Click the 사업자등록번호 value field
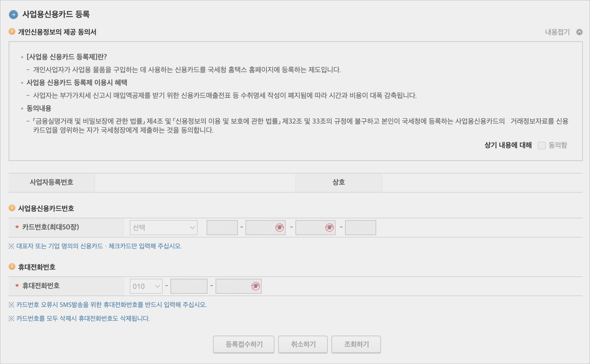 pyautogui.click(x=195, y=182)
